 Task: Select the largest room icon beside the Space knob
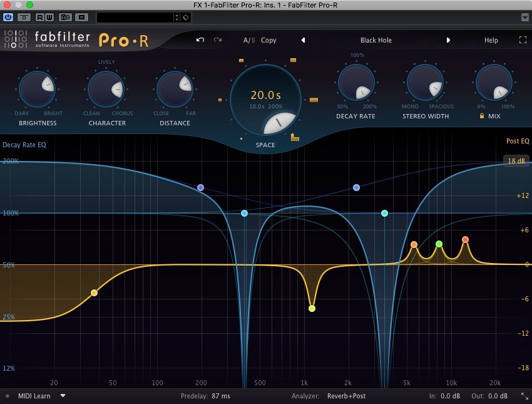point(314,100)
